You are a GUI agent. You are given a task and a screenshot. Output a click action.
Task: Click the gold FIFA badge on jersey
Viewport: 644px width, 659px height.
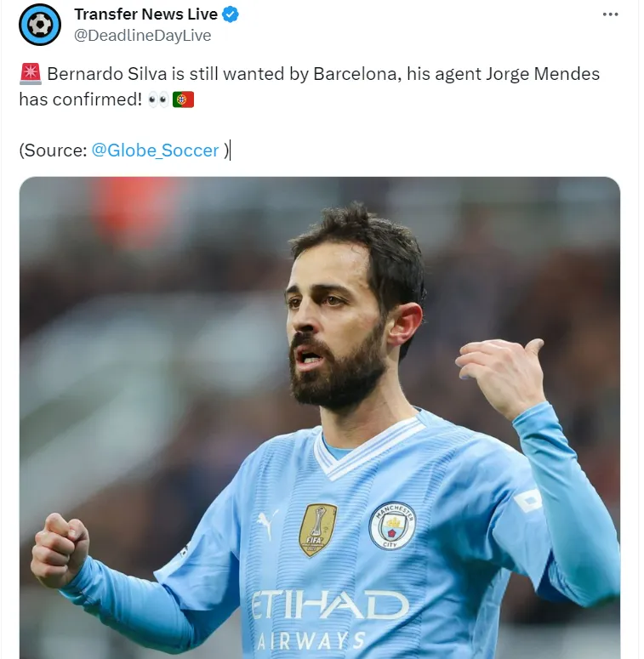pyautogui.click(x=318, y=530)
